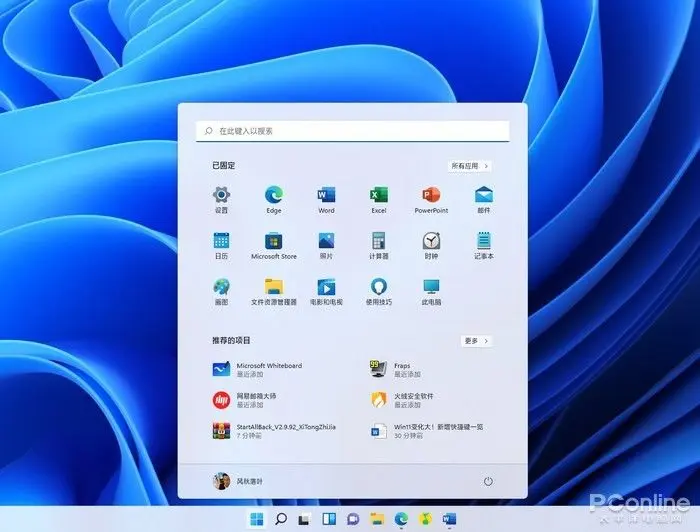700x532 pixels.
Task: Launch the Notepad (记事本) app
Action: pyautogui.click(x=484, y=241)
